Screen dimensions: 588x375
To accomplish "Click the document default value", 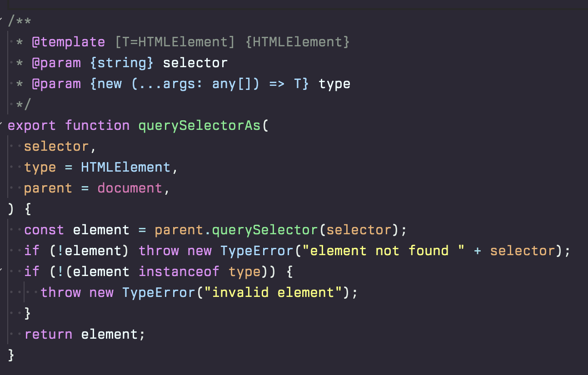I will (x=130, y=188).
